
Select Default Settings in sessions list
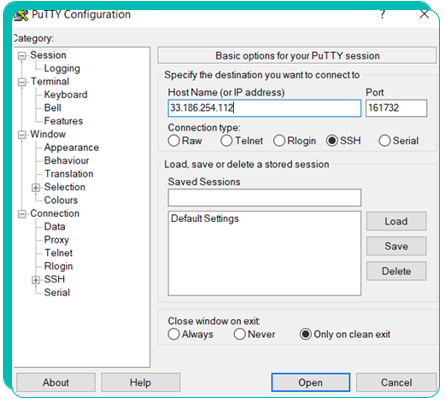205,219
